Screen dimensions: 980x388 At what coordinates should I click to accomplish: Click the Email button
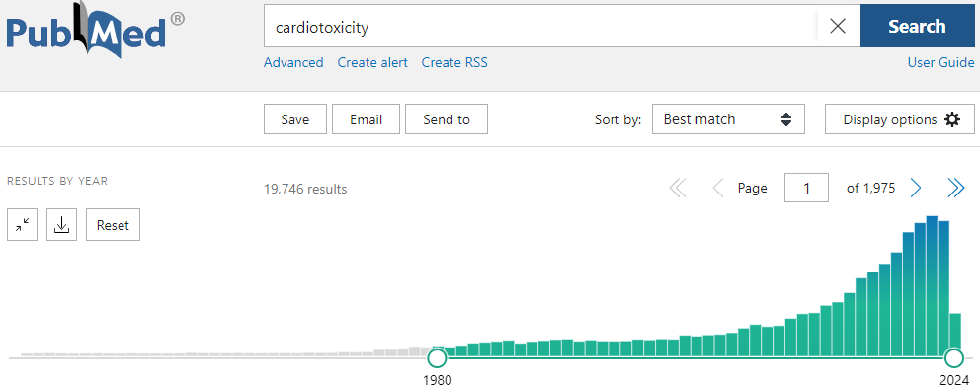(x=366, y=119)
